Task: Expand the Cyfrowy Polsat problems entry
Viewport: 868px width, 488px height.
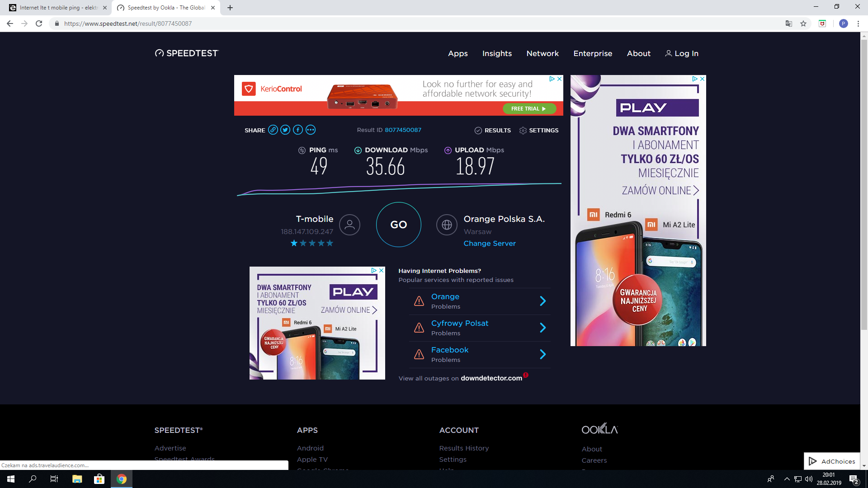Action: coord(542,328)
